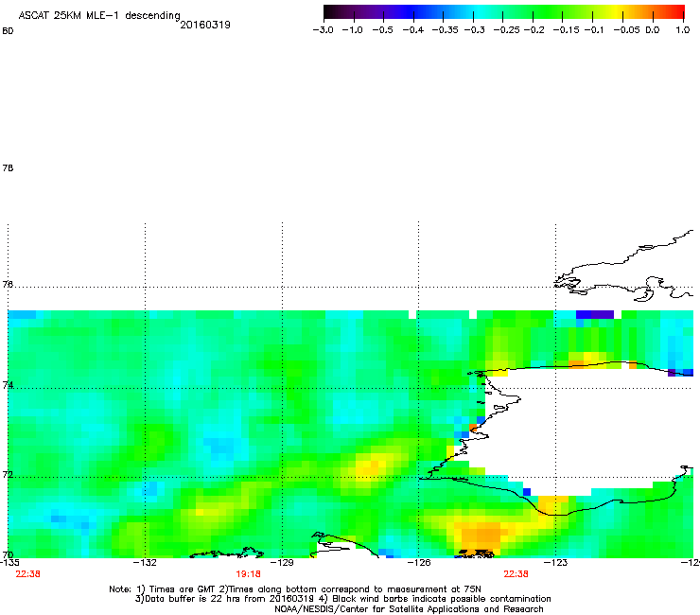The image size is (700, 615).
Task: Click the longitude label "-129"
Action: (x=282, y=562)
